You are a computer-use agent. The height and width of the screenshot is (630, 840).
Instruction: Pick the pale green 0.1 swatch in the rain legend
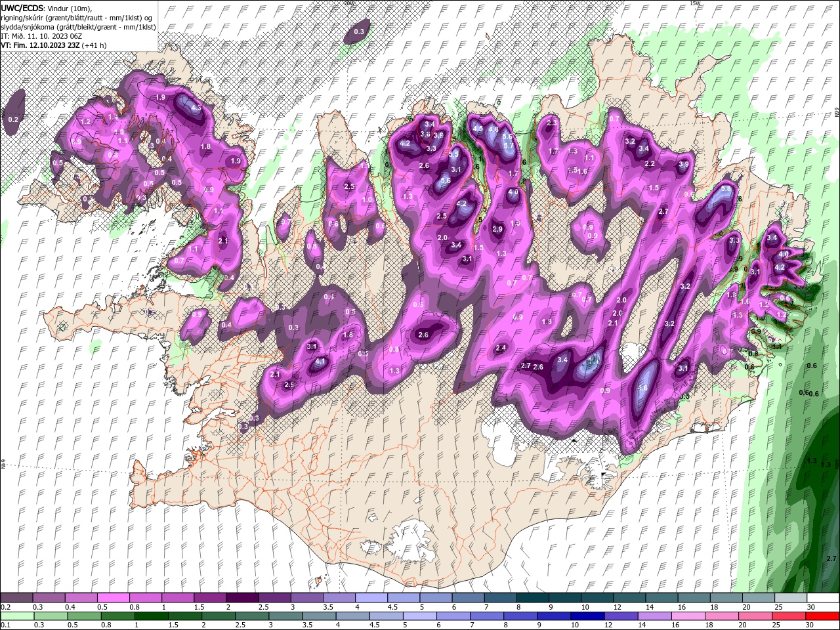point(16,616)
